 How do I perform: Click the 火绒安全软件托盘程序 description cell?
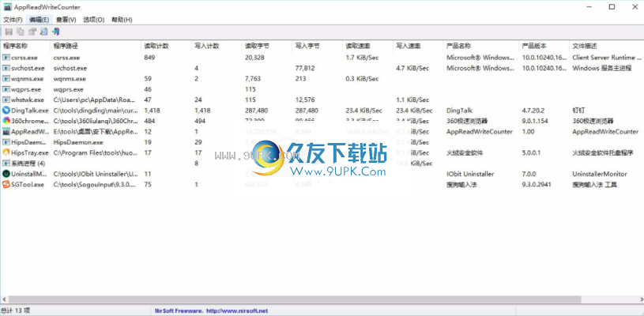[603, 152]
